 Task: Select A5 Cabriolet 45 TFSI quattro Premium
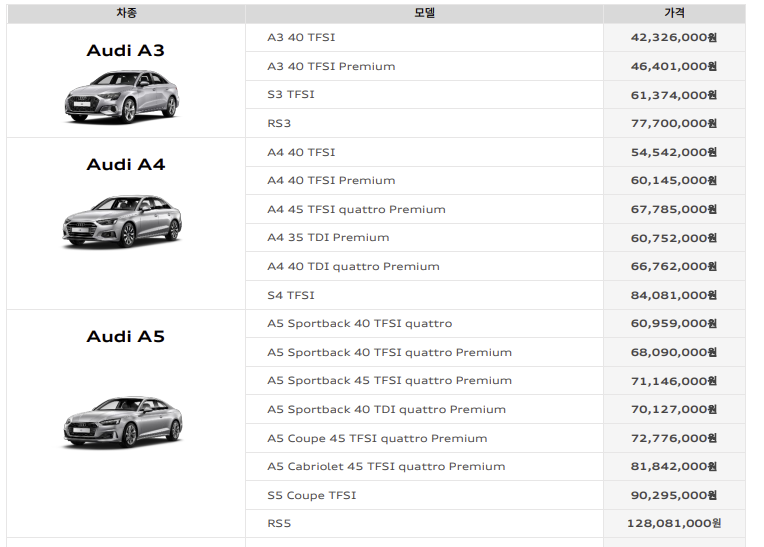(x=386, y=467)
